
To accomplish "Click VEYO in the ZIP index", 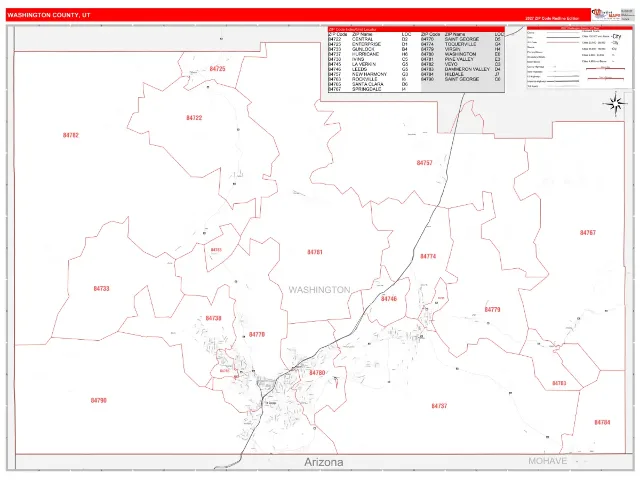I will (x=451, y=64).
